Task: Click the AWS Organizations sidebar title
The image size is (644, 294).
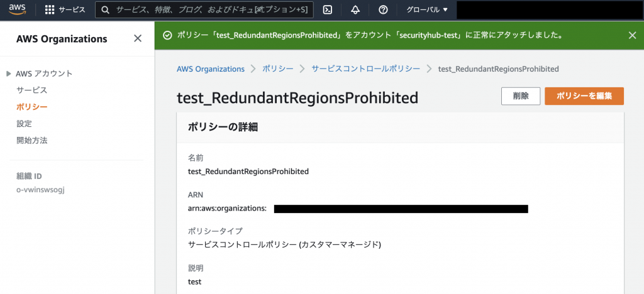Action: pos(62,39)
